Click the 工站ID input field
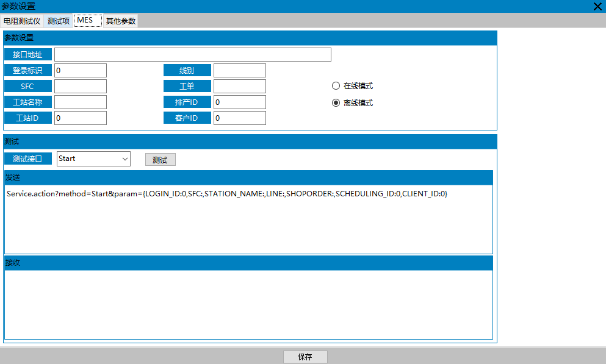Viewport: 606px width, 364px height. tap(81, 118)
